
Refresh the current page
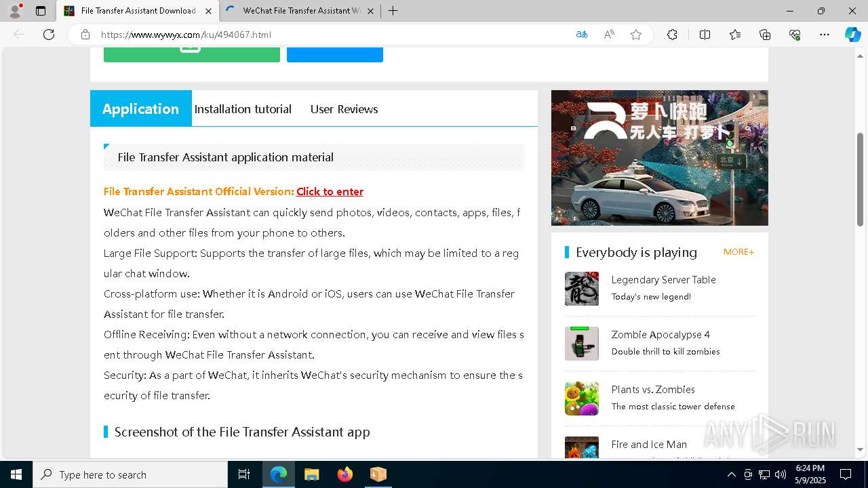pos(49,35)
